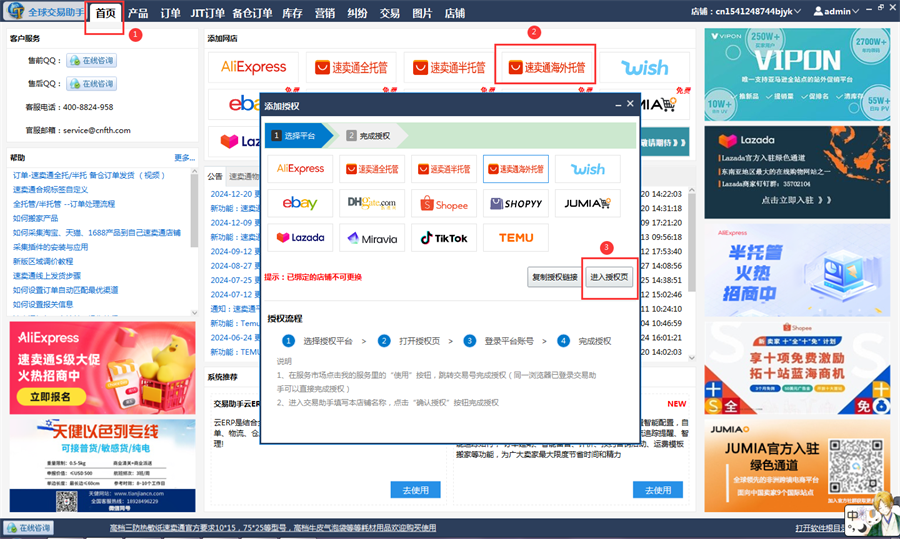Click AliExpress shop logo in 添加网店 panel
This screenshot has height=539, width=900.
(x=253, y=67)
